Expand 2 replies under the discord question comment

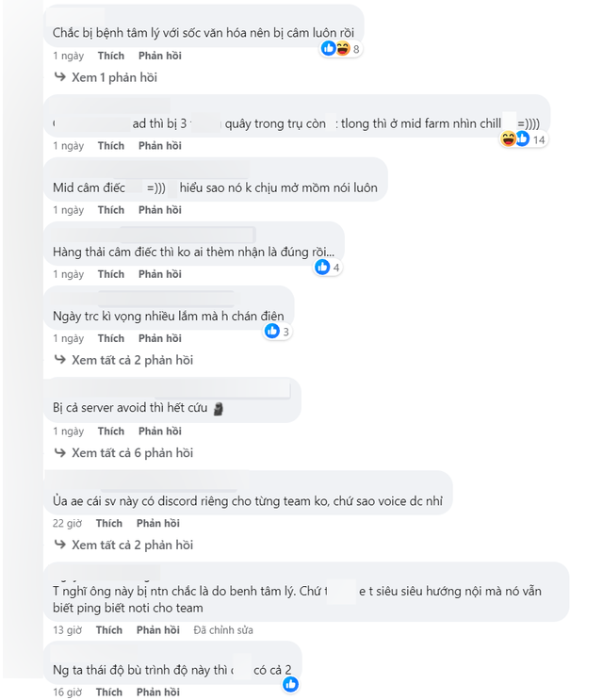pyautogui.click(x=132, y=545)
